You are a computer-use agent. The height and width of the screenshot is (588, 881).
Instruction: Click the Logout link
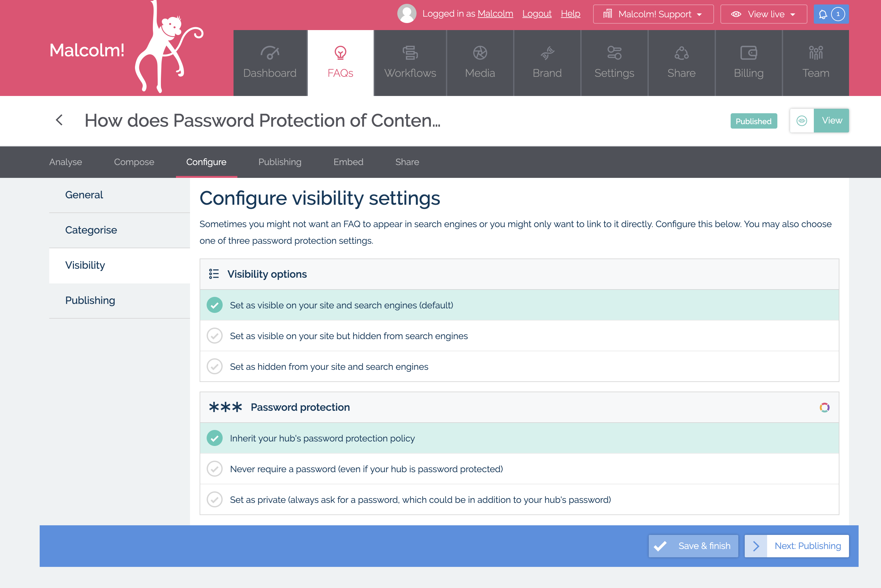pos(536,14)
